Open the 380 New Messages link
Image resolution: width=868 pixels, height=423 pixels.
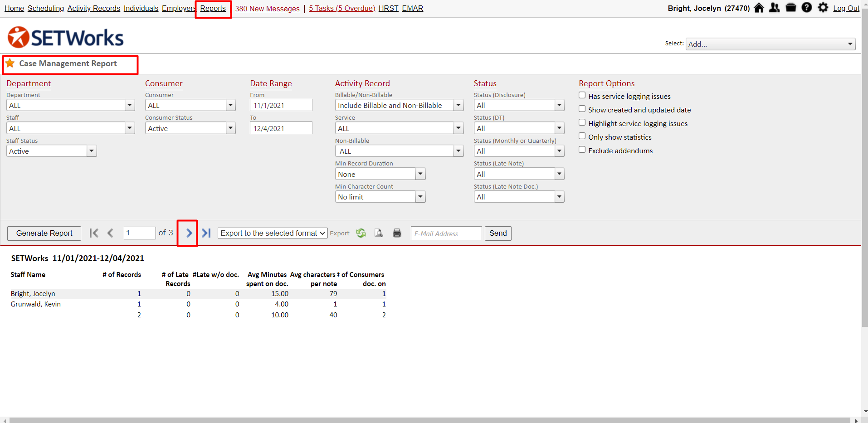[267, 9]
